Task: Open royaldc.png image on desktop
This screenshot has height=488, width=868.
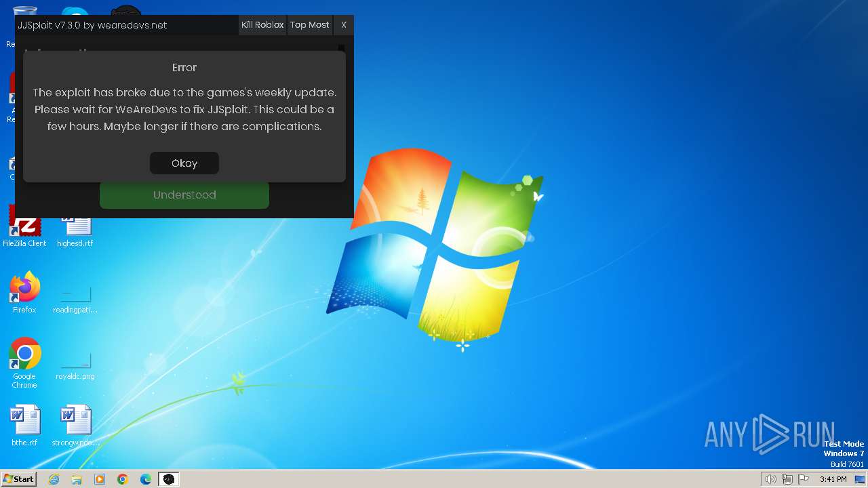Action: tap(75, 365)
